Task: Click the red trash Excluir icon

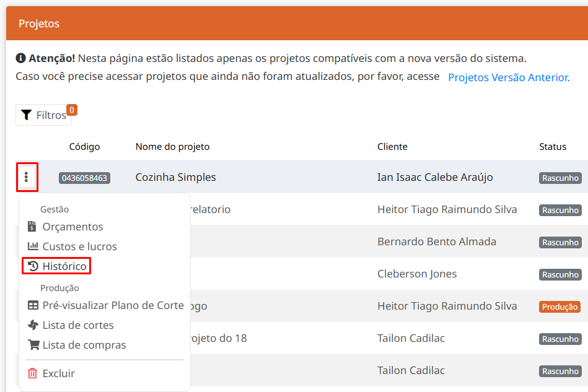Action: click(33, 373)
